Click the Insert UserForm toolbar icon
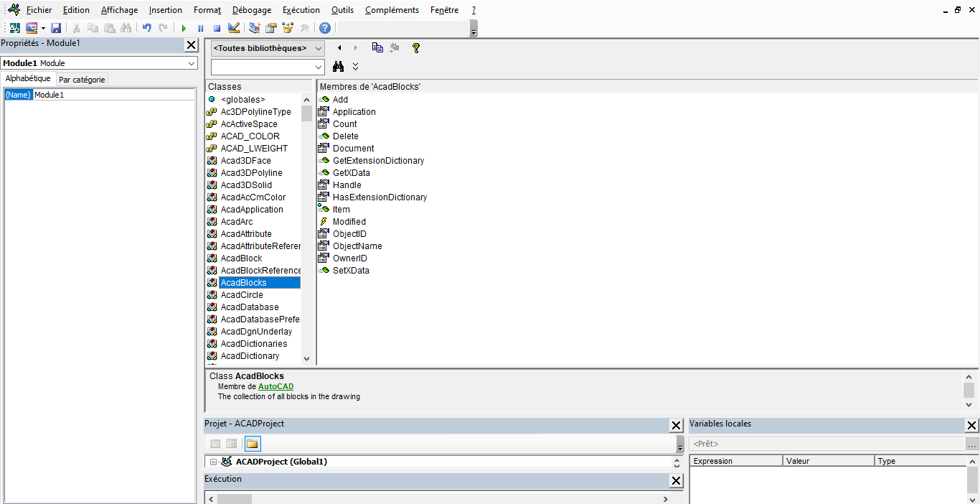This screenshot has width=980, height=504. [32, 28]
